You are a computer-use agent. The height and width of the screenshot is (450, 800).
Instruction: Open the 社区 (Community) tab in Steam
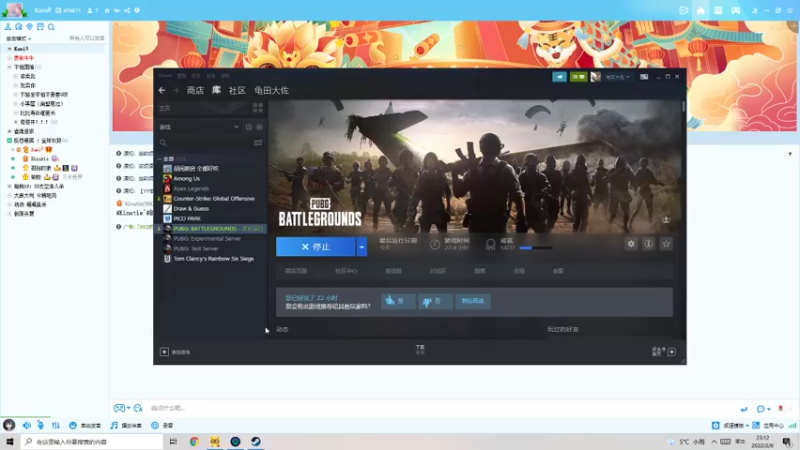click(237, 90)
